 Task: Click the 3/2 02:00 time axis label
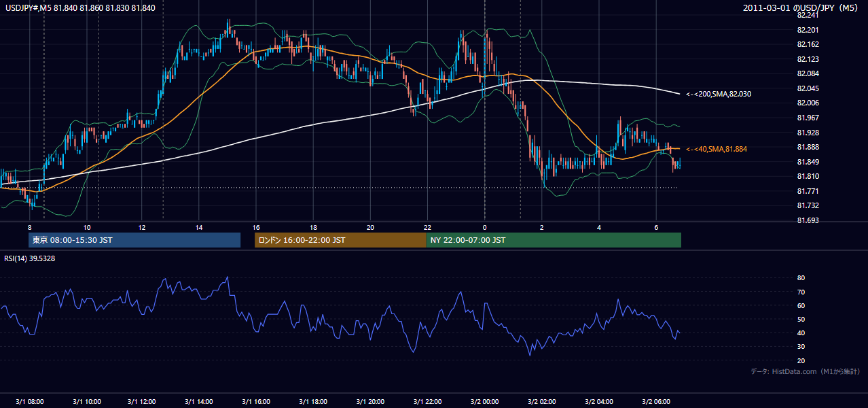coord(542,401)
